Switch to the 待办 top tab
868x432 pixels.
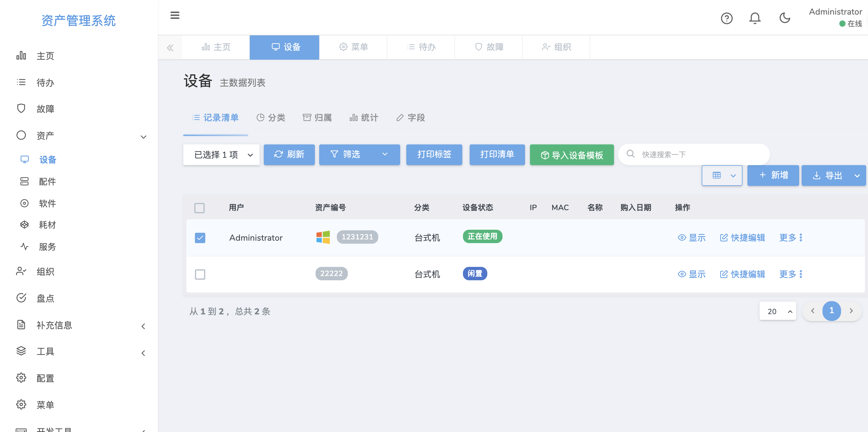(421, 47)
